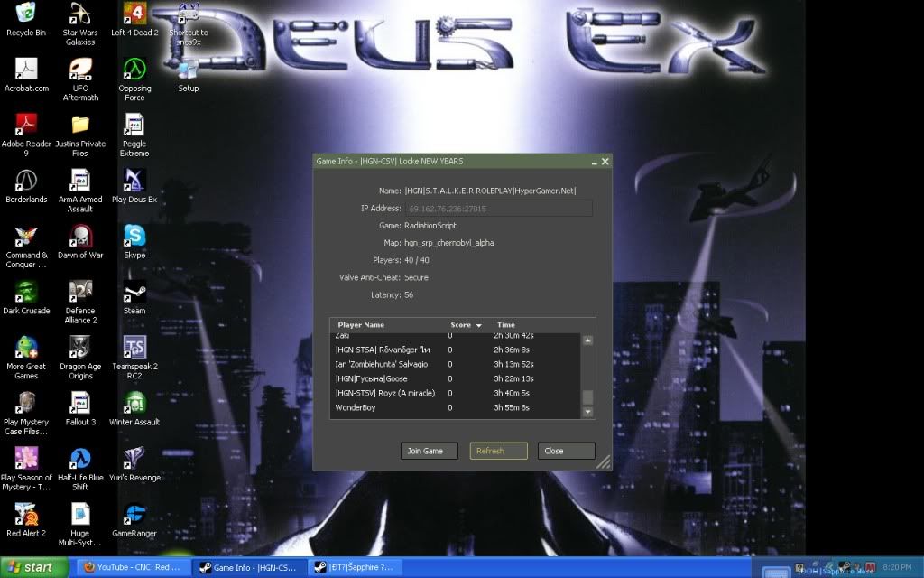Click Join Game in Game Info dialog
Image resolution: width=924 pixels, height=578 pixels.
tap(429, 451)
